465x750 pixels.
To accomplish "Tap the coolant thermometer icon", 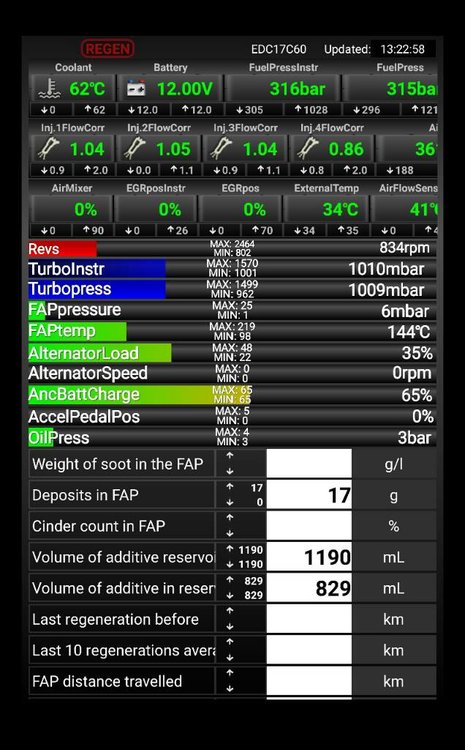I will point(49,89).
